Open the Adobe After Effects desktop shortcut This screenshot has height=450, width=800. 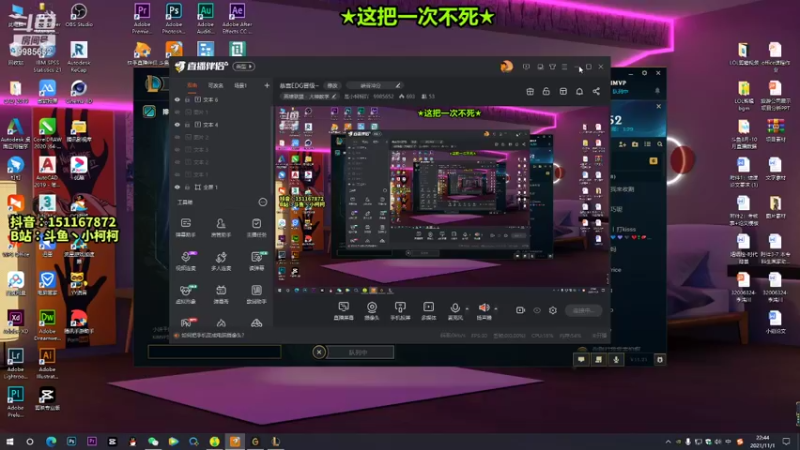pyautogui.click(x=237, y=18)
